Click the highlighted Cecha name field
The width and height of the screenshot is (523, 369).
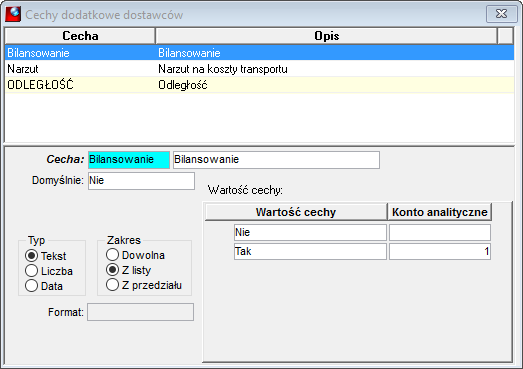pos(129,159)
